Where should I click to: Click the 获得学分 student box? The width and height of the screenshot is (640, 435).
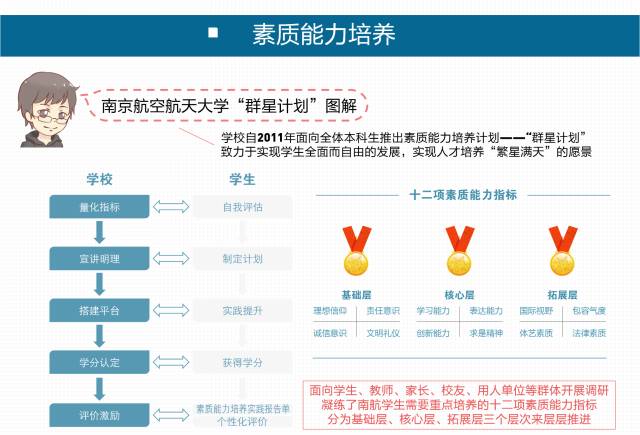tap(242, 362)
